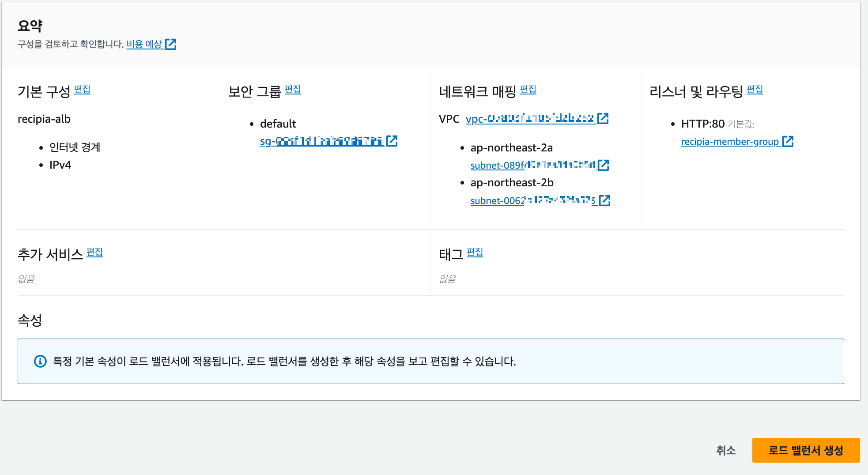This screenshot has width=868, height=475.
Task: Click the info icon in the 속성 notice
Action: (40, 361)
